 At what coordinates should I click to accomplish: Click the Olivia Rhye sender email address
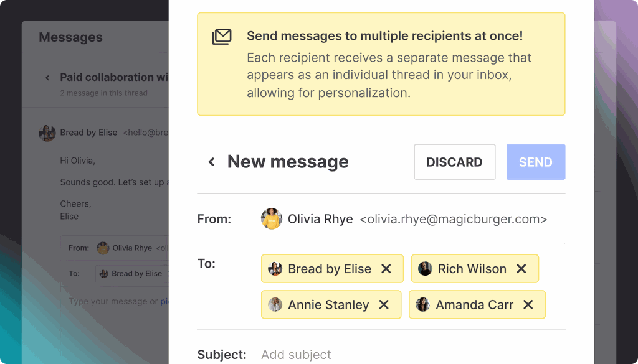coord(453,219)
